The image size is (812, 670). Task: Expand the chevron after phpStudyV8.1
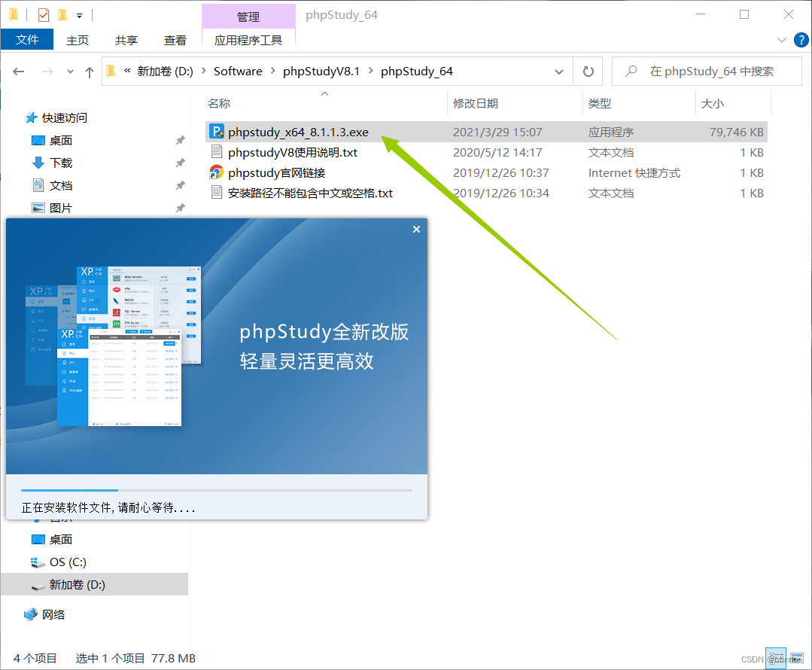pos(371,71)
